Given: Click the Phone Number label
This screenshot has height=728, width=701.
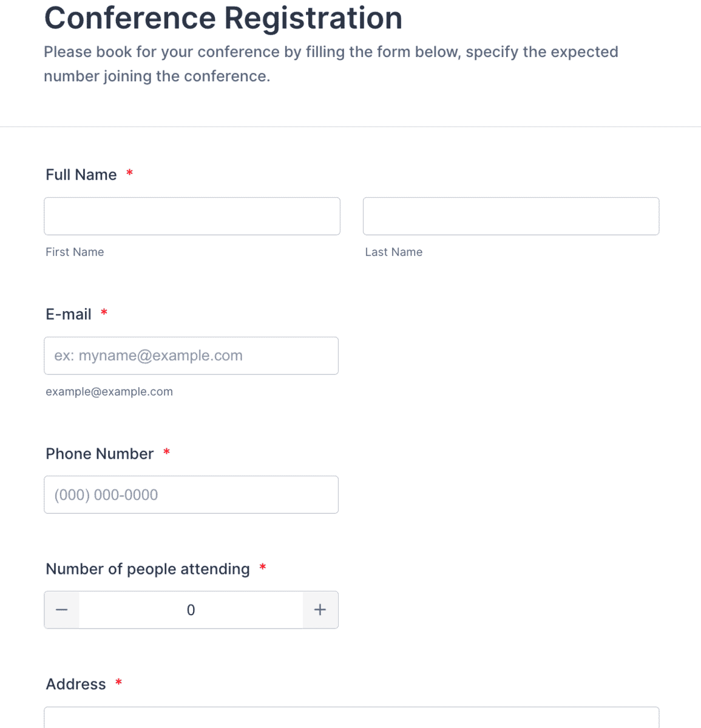Looking at the screenshot, I should (x=100, y=454).
